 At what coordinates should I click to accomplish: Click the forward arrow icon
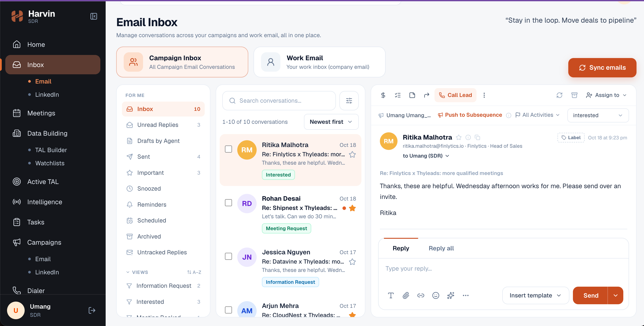(427, 95)
